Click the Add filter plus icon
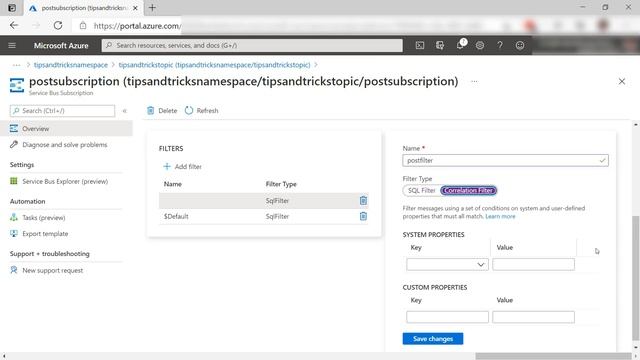 click(x=167, y=167)
